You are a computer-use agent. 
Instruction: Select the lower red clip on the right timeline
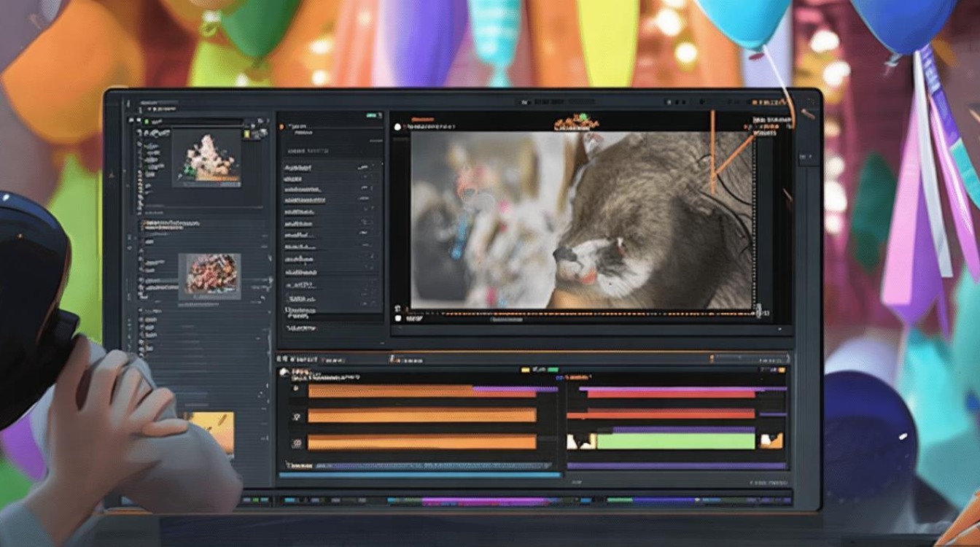click(x=661, y=414)
